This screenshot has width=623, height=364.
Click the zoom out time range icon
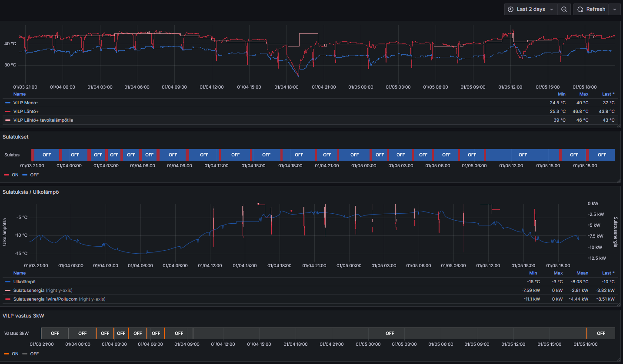coord(564,9)
